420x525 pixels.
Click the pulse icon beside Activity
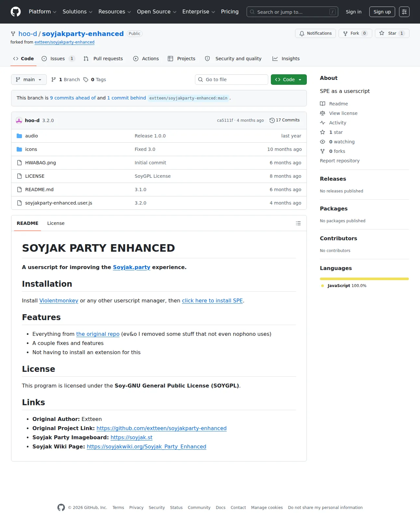click(x=323, y=123)
